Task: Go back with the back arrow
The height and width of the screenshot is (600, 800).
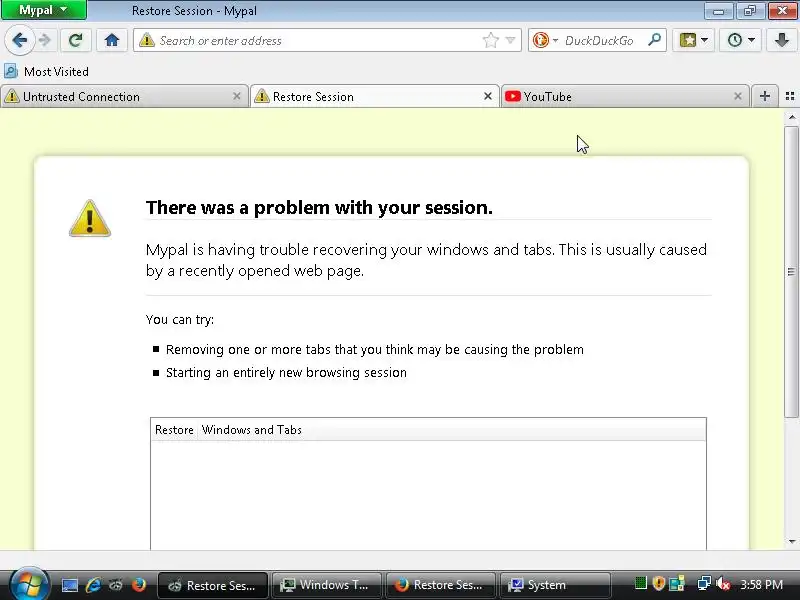Action: coord(19,40)
